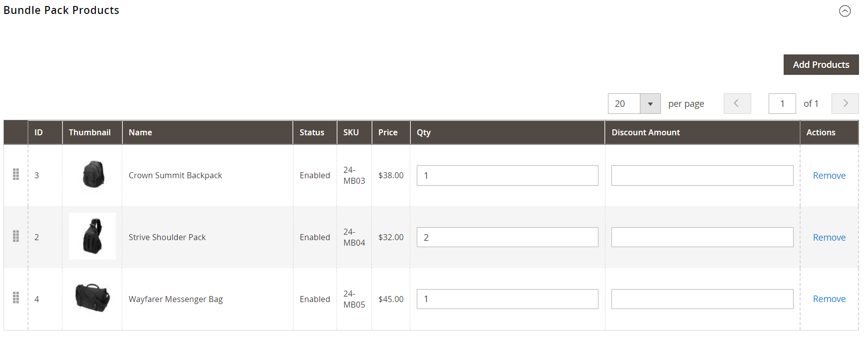Collapse the Bundle Pack Products section
Image resolution: width=868 pixels, height=337 pixels.
pos(845,11)
